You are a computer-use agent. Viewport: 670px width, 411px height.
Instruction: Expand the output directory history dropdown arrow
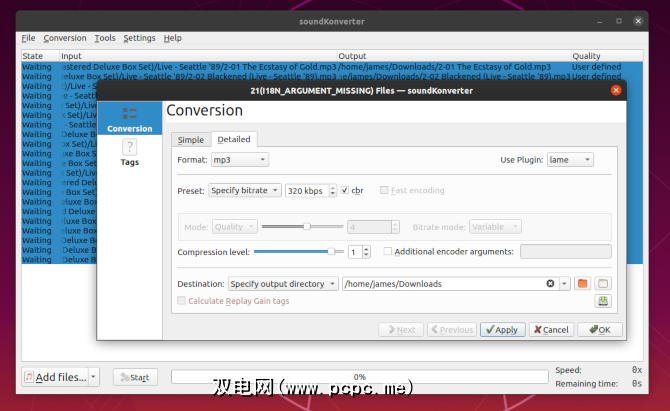click(x=564, y=284)
